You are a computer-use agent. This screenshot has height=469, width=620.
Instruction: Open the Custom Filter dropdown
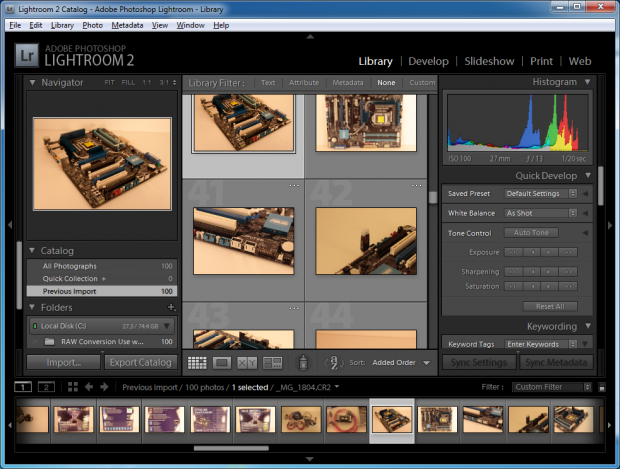coord(552,387)
